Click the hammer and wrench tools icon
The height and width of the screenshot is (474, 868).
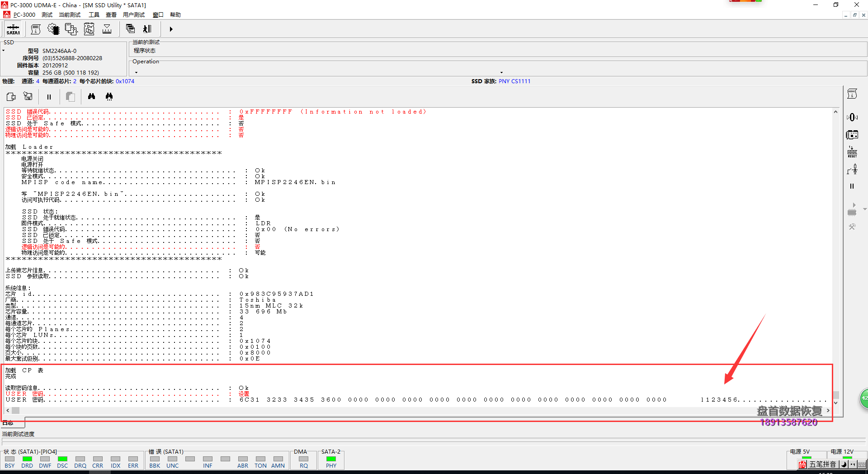point(852,227)
